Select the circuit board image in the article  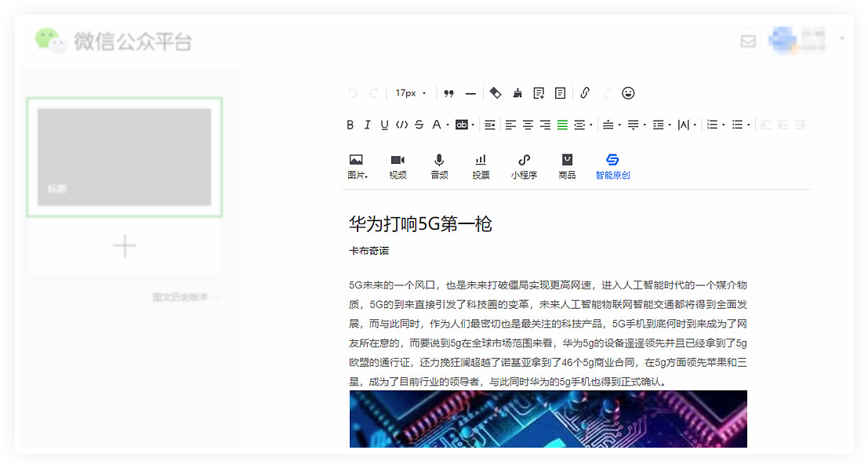coord(548,419)
